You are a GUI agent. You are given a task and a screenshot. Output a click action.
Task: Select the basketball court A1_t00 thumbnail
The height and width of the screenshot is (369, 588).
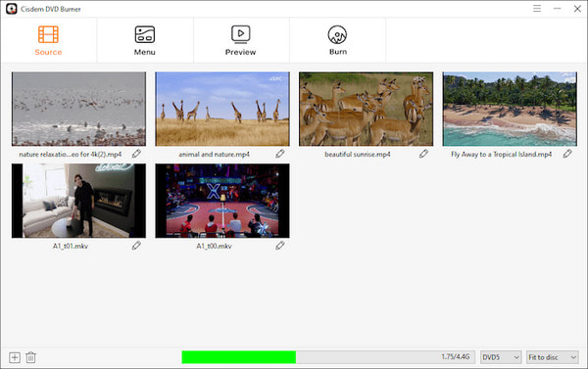222,201
